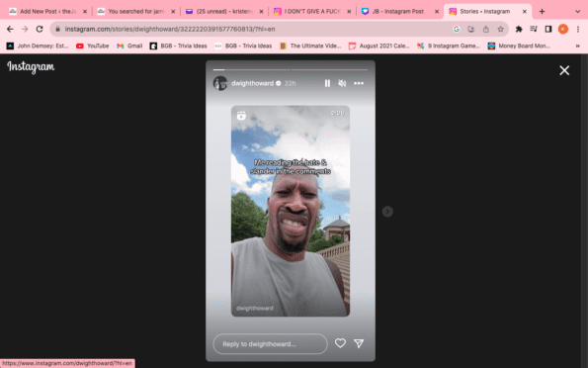Viewport: 588px width, 368px height.
Task: Switch to the Add New Post tab
Action: 48,12
